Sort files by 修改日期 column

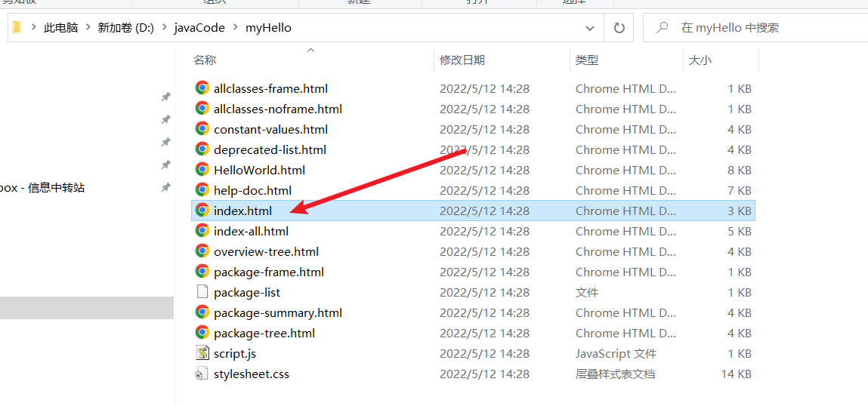tap(462, 60)
